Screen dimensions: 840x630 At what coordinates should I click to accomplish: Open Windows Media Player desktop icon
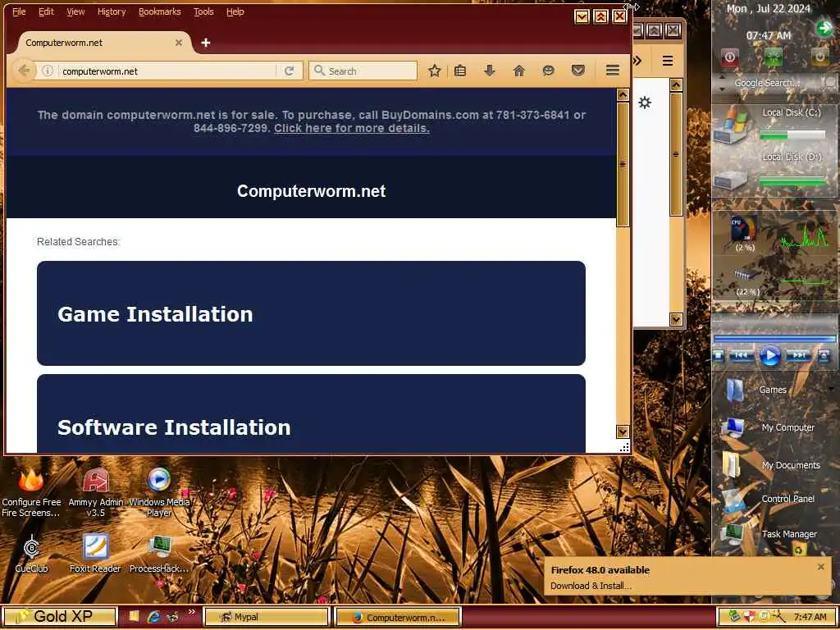159,492
